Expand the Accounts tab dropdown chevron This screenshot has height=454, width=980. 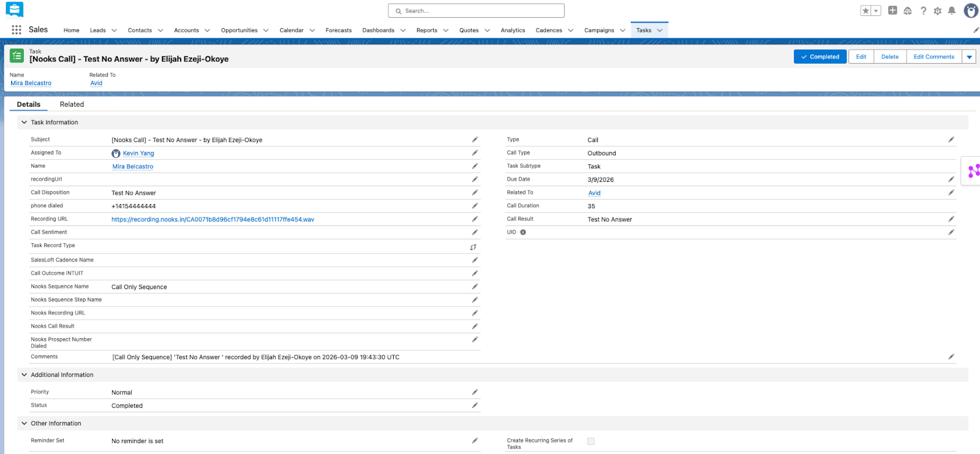coord(207,30)
